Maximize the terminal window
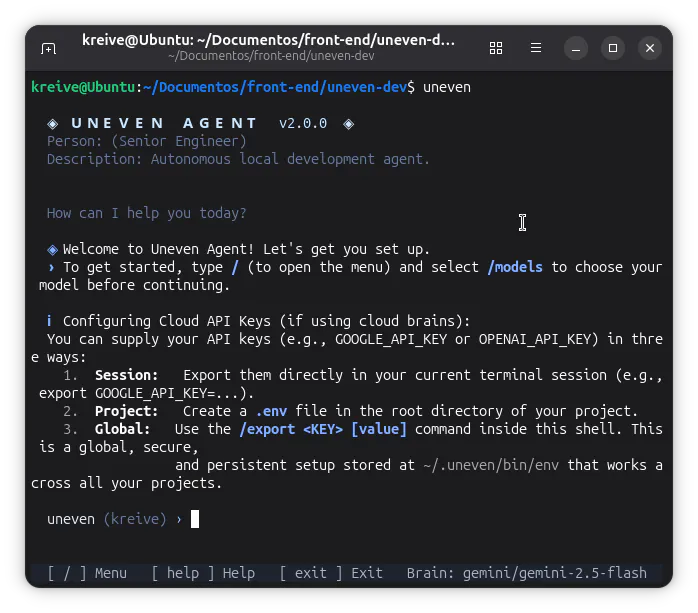 pyautogui.click(x=613, y=48)
